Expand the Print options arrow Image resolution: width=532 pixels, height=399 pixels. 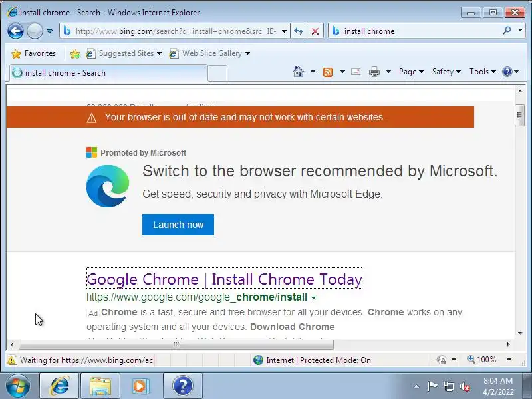(x=389, y=72)
